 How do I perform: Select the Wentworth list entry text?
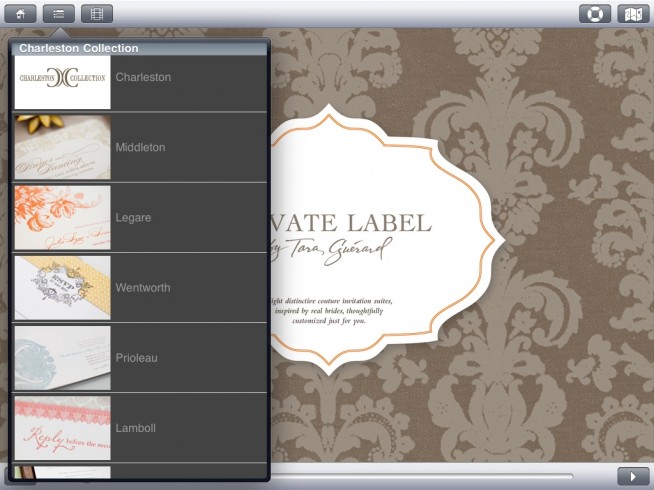click(x=143, y=287)
